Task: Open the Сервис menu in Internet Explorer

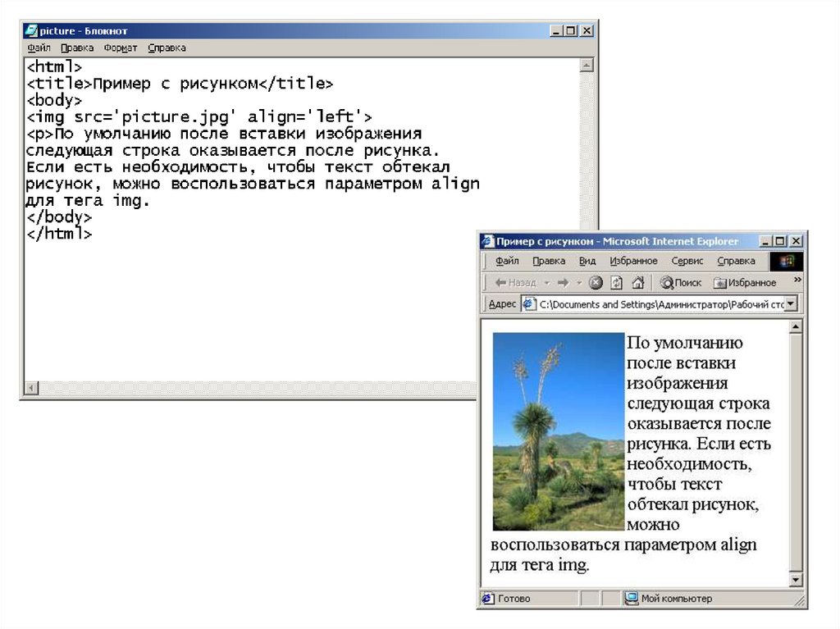Action: coord(687,261)
